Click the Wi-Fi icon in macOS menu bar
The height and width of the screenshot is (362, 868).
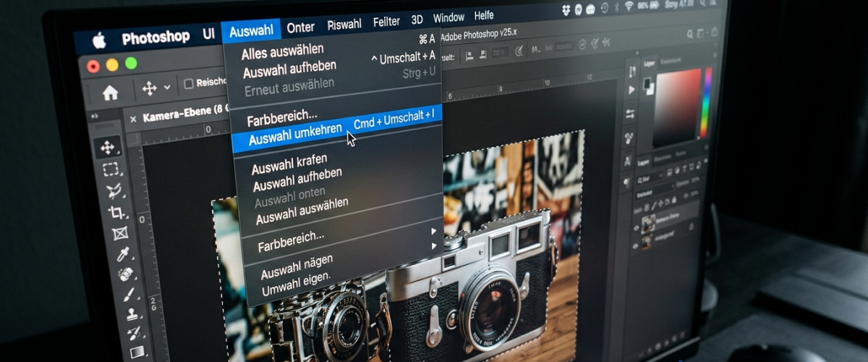tap(629, 7)
